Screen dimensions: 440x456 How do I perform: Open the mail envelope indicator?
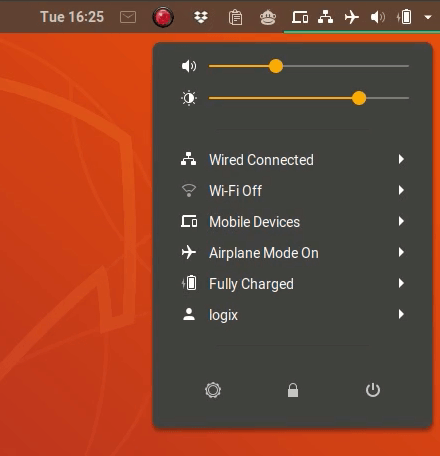[128, 17]
